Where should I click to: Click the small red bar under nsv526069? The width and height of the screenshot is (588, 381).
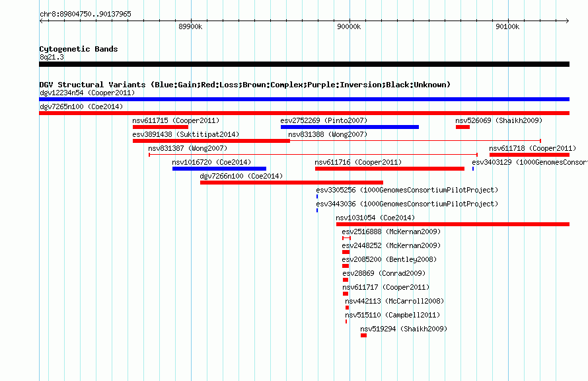[462, 127]
